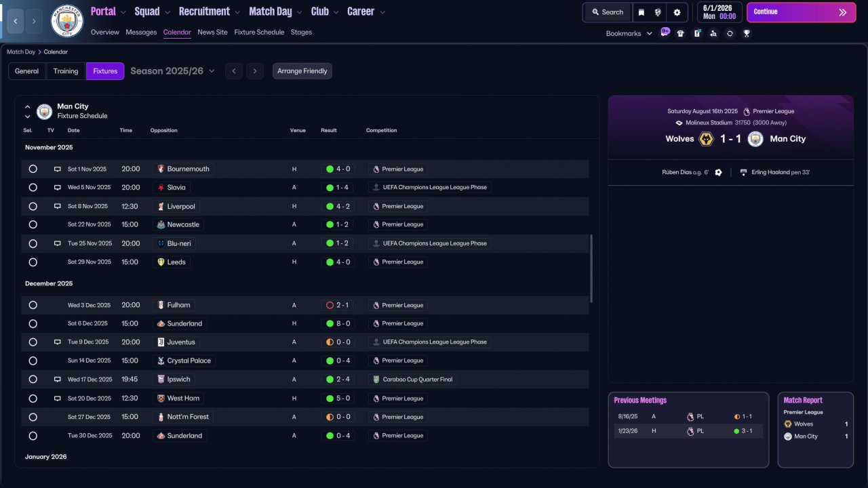868x488 pixels.
Task: Open the Messages sub-menu item
Action: [141, 33]
